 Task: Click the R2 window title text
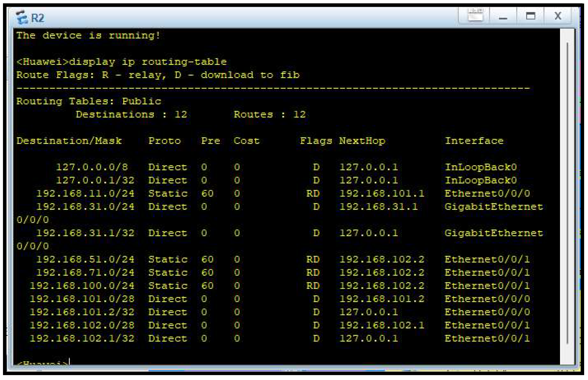pos(38,18)
